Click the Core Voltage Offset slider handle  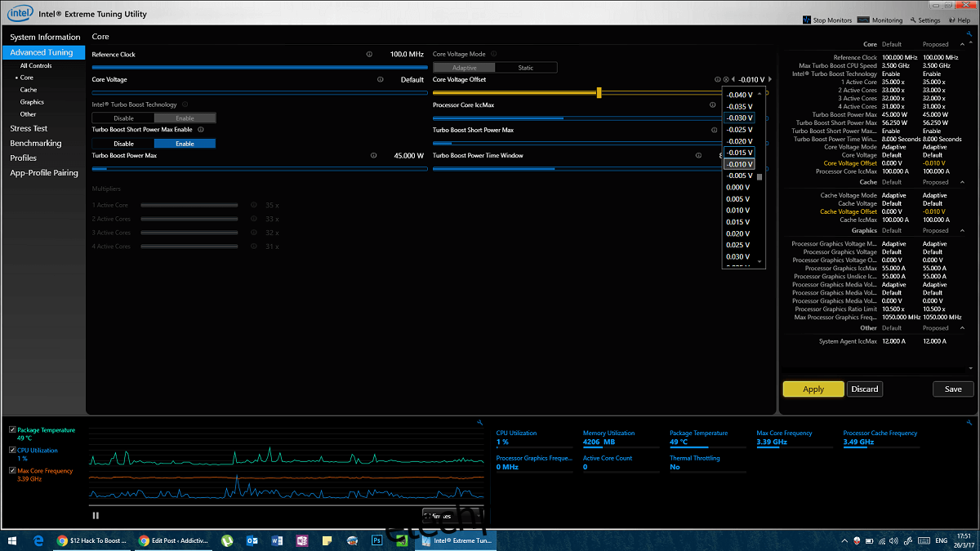(599, 93)
